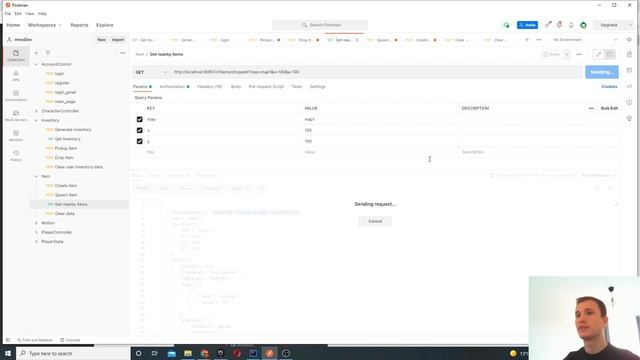The image size is (640, 360).
Task: Open the arrow next to the Save button
Action: pos(567,54)
